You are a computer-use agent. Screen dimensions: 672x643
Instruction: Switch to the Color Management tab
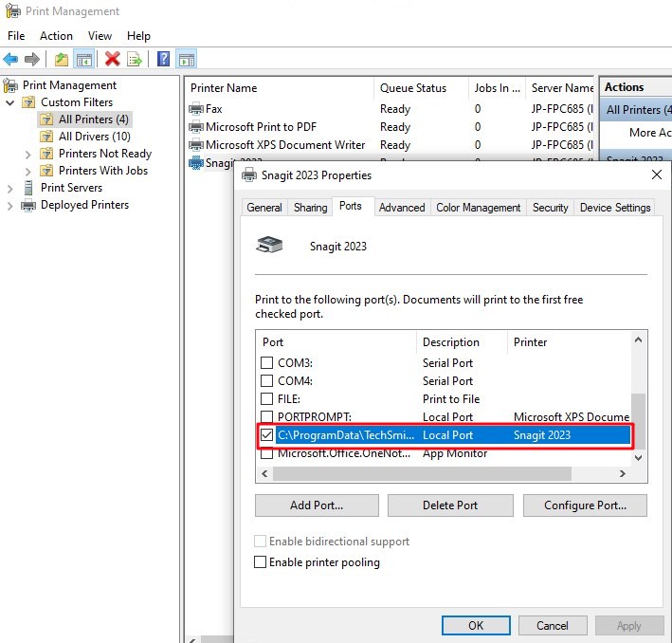[479, 208]
